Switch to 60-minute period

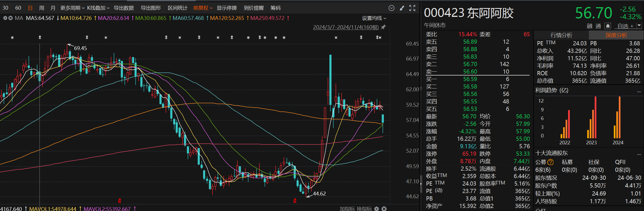18,8
